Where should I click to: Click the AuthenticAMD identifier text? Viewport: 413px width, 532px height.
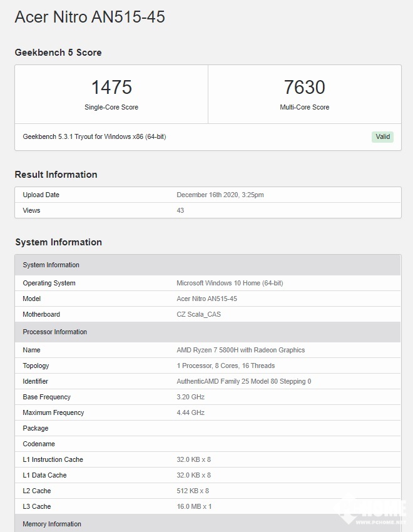[x=243, y=381]
